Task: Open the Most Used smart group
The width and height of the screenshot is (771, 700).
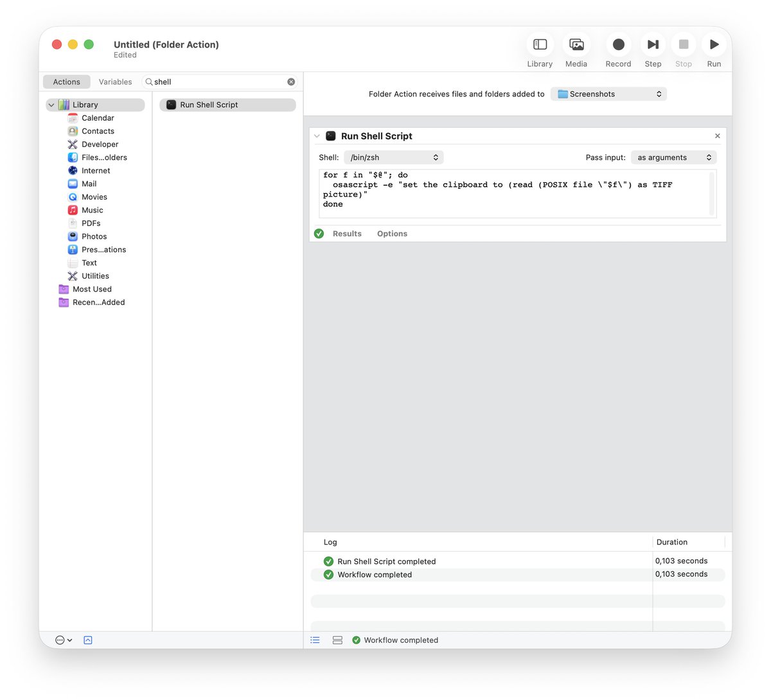Action: [x=92, y=289]
